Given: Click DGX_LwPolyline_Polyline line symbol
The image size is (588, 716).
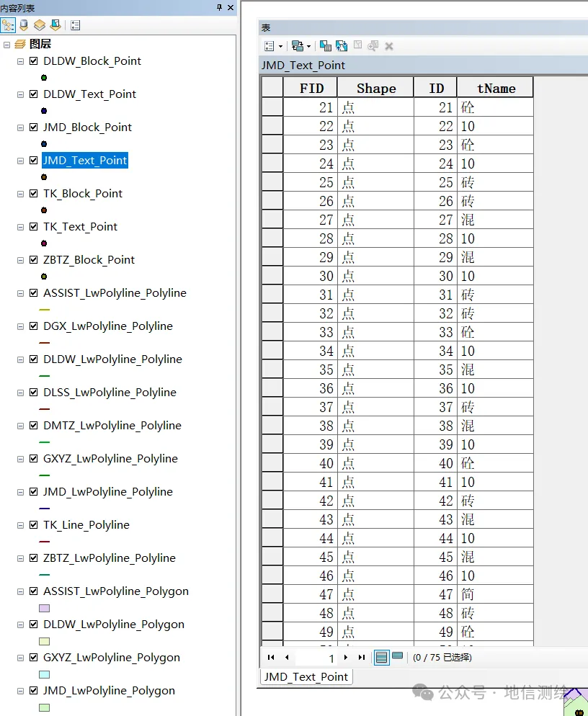Looking at the screenshot, I should coord(45,343).
